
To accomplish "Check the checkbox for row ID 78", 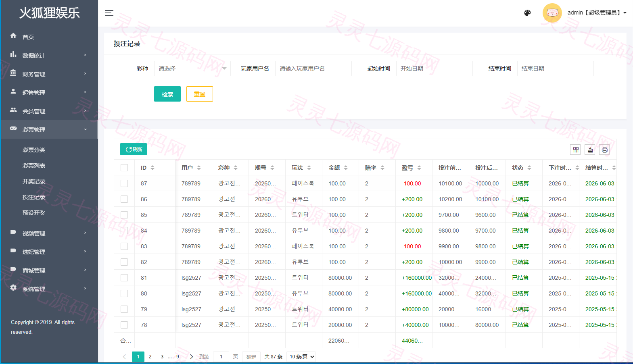I will 124,325.
